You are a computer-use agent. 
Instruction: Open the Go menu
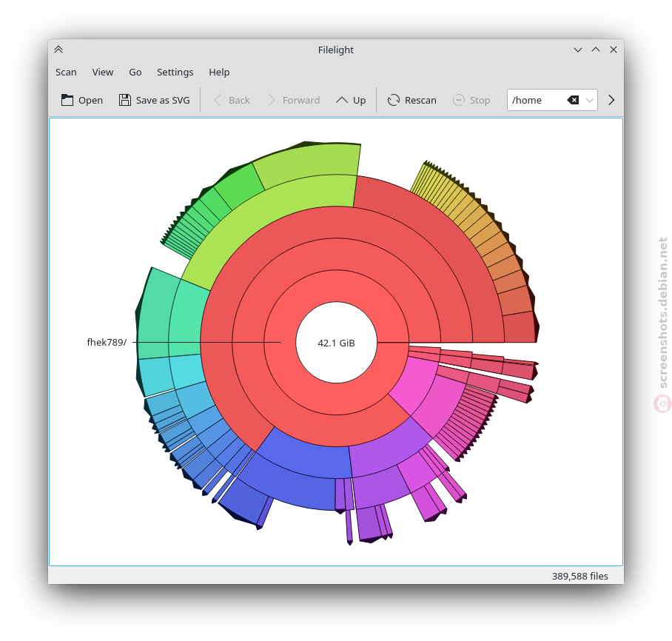click(x=135, y=72)
